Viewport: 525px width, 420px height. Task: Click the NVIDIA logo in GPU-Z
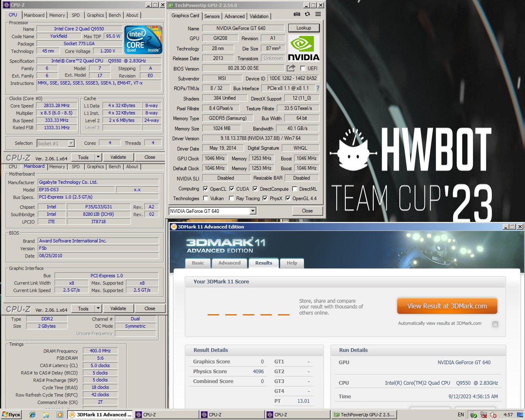pyautogui.click(x=304, y=48)
